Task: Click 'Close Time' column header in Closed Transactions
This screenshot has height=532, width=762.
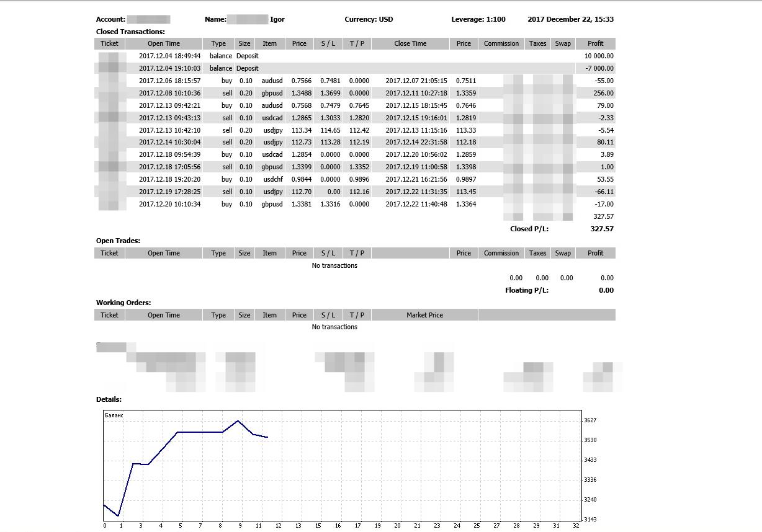Action: tap(410, 43)
